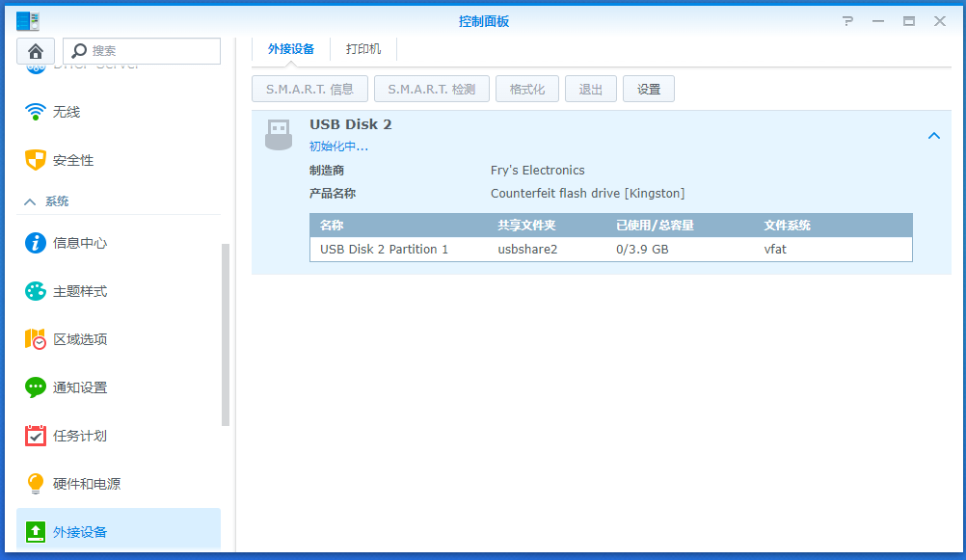Click the USB Disk 2 drive icon

[x=279, y=135]
